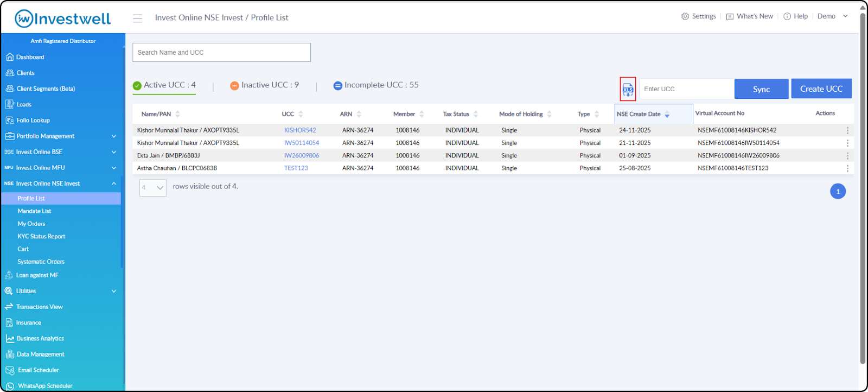This screenshot has height=392, width=868.
Task: Open the Help icon
Action: coord(787,16)
